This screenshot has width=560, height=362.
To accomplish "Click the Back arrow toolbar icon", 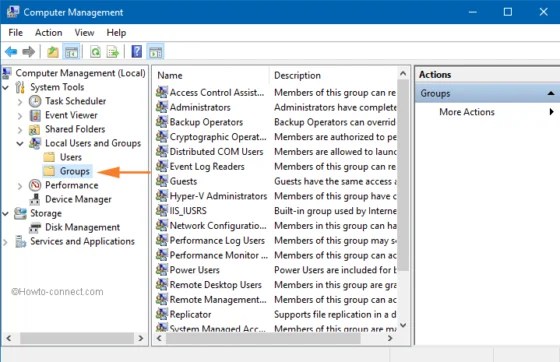I will click(11, 52).
